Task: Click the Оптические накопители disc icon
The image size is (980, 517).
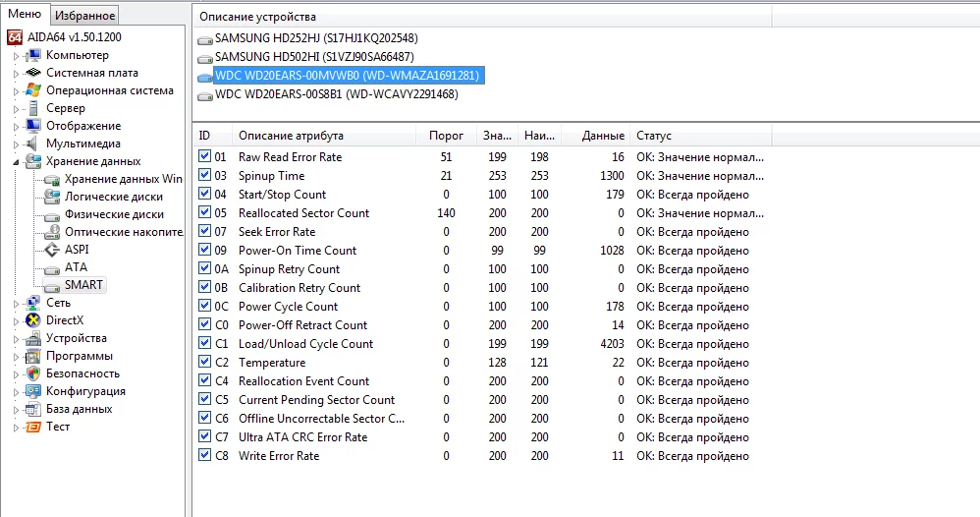Action: (52, 232)
